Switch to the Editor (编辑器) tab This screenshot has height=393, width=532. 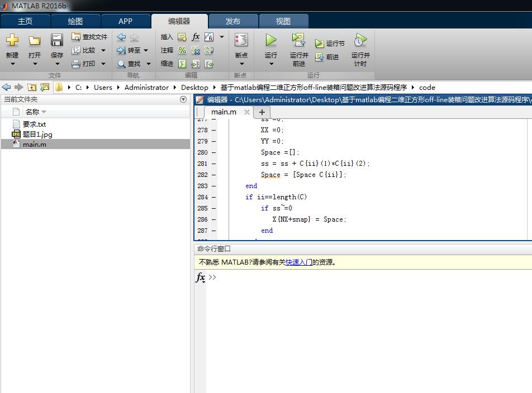(179, 21)
